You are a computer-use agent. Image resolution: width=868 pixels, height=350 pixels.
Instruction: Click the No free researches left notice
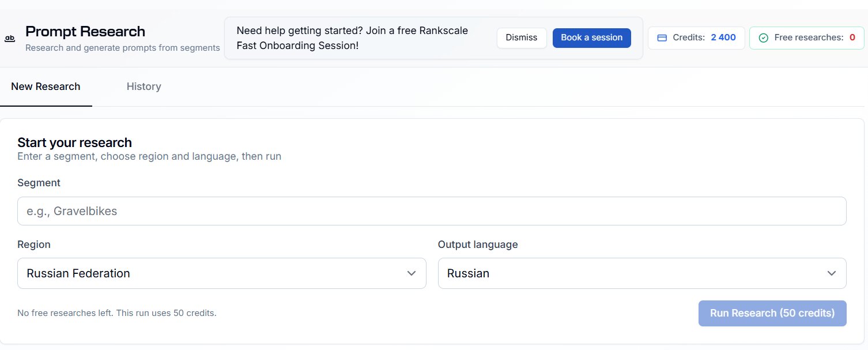click(117, 313)
